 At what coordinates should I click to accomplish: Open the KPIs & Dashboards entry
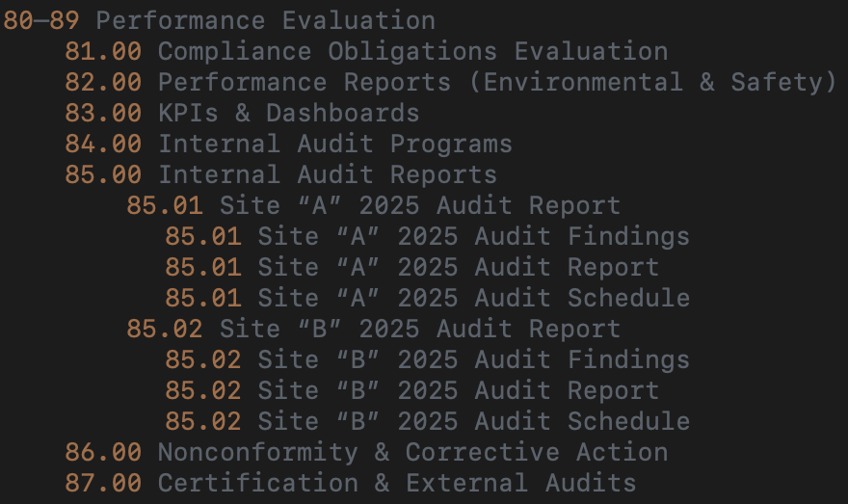[x=288, y=113]
